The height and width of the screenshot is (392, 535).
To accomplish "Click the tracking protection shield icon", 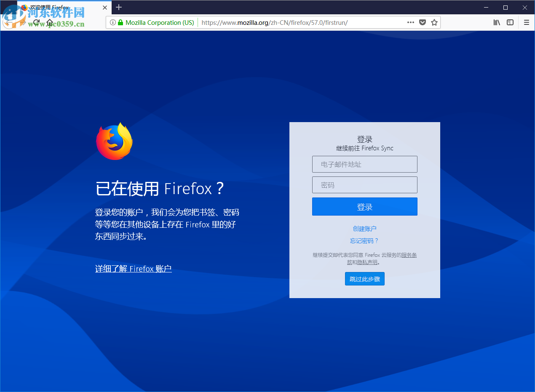I will tap(422, 22).
